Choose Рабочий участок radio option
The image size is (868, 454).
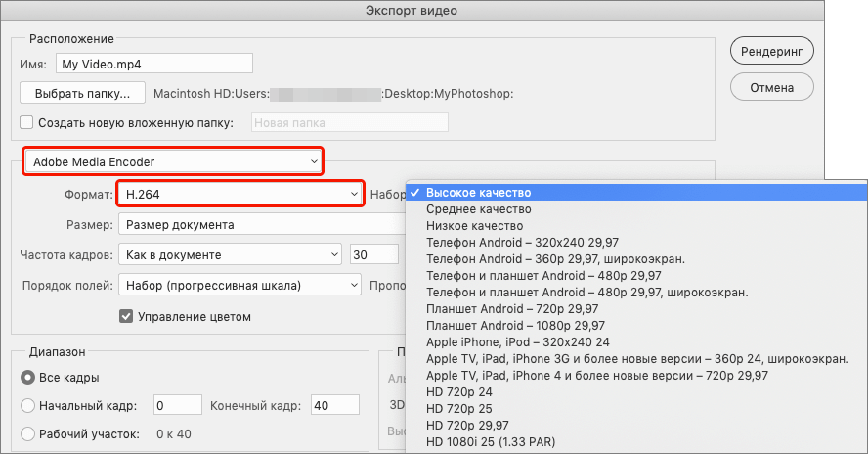click(x=27, y=433)
